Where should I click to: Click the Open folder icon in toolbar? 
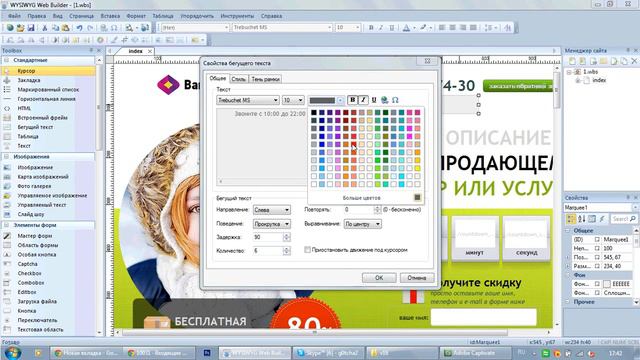tap(20, 28)
